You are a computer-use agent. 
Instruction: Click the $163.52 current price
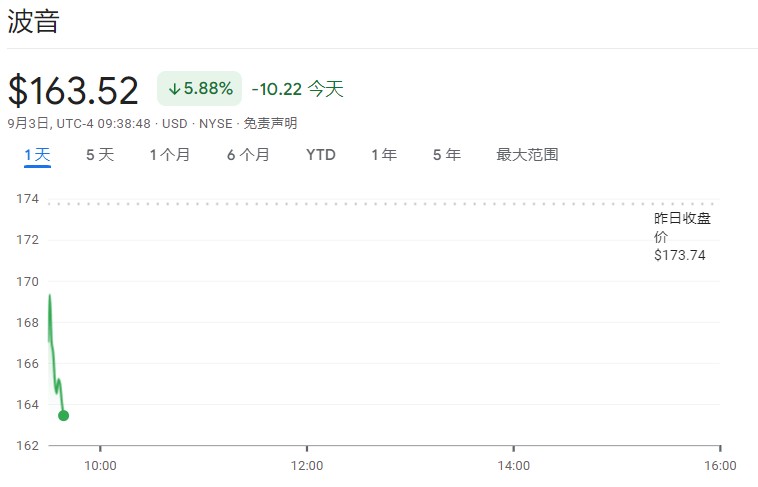click(x=73, y=90)
